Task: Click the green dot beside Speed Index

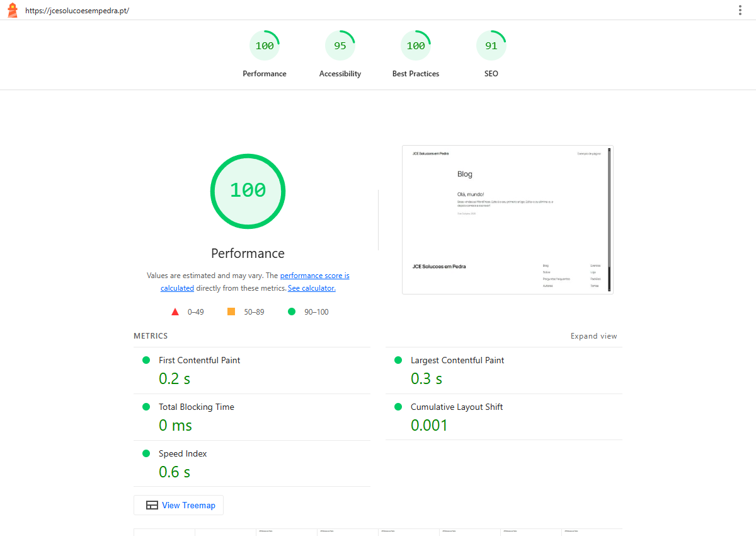Action: pyautogui.click(x=146, y=453)
